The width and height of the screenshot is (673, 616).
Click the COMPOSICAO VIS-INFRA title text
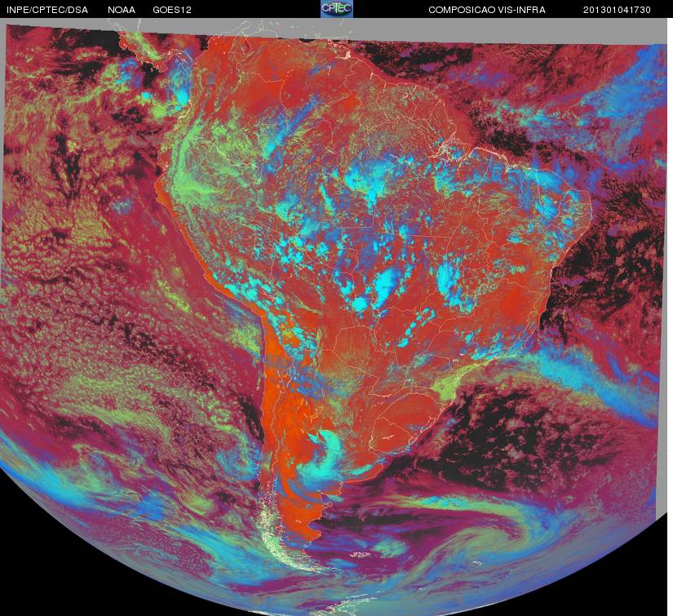[487, 10]
